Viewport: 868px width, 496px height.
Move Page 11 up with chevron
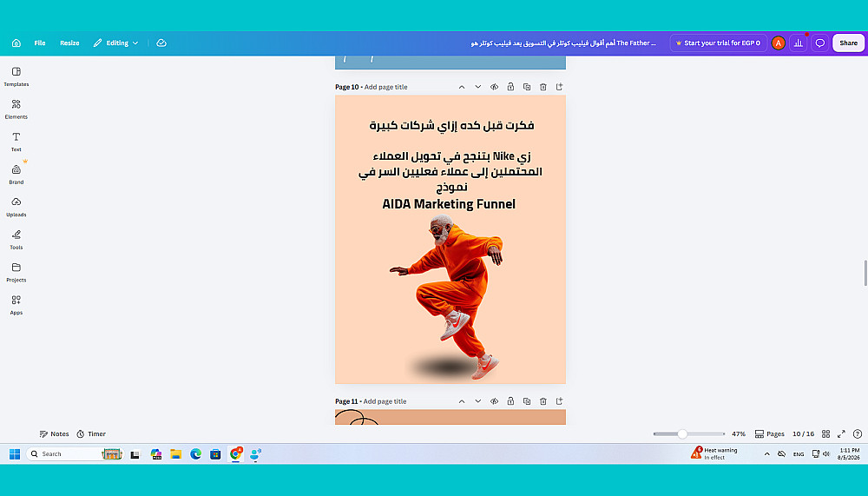pos(462,401)
